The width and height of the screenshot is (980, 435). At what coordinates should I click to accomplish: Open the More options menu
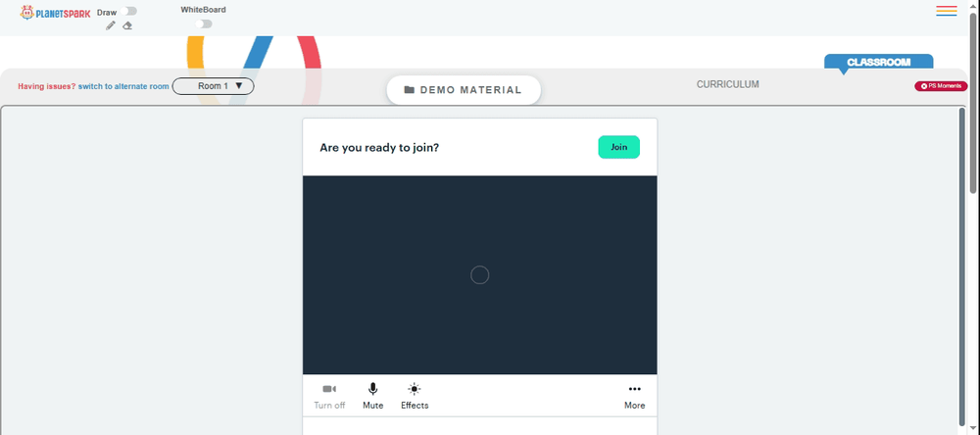634,396
